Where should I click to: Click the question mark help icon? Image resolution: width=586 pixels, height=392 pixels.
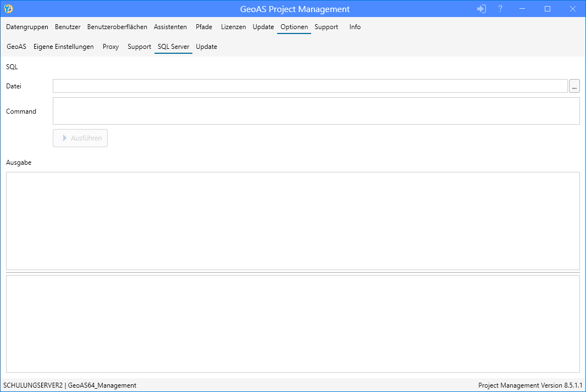(500, 9)
